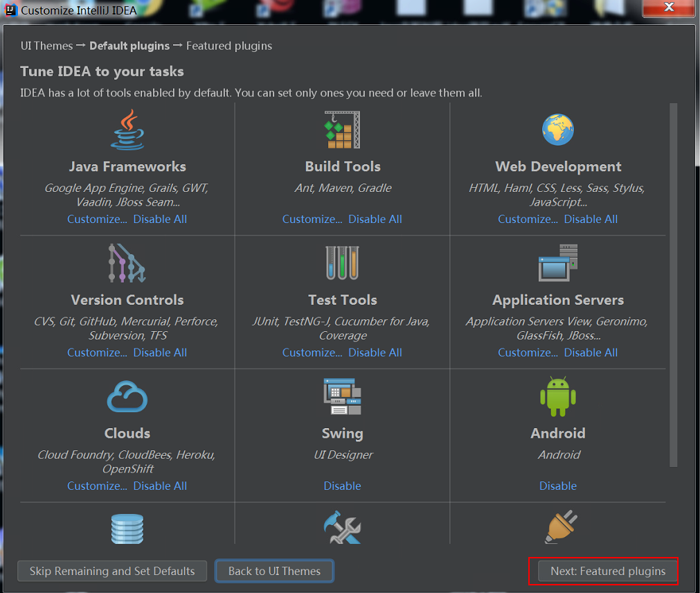Disable All Application Servers plugins
The image size is (700, 593).
coord(591,353)
